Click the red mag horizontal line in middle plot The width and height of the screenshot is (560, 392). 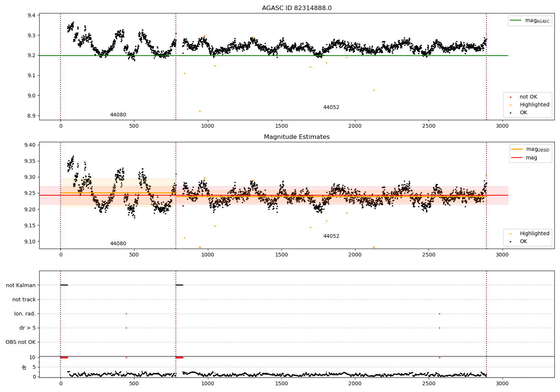[273, 195]
